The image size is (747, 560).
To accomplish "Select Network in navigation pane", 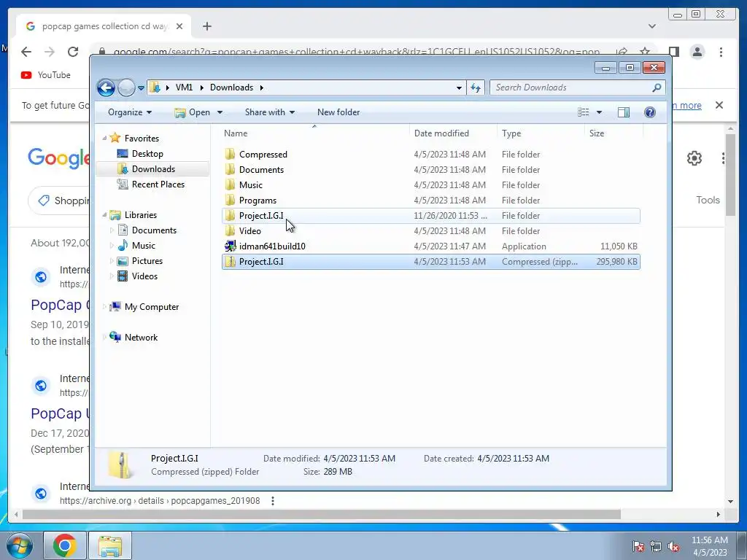I will [141, 338].
